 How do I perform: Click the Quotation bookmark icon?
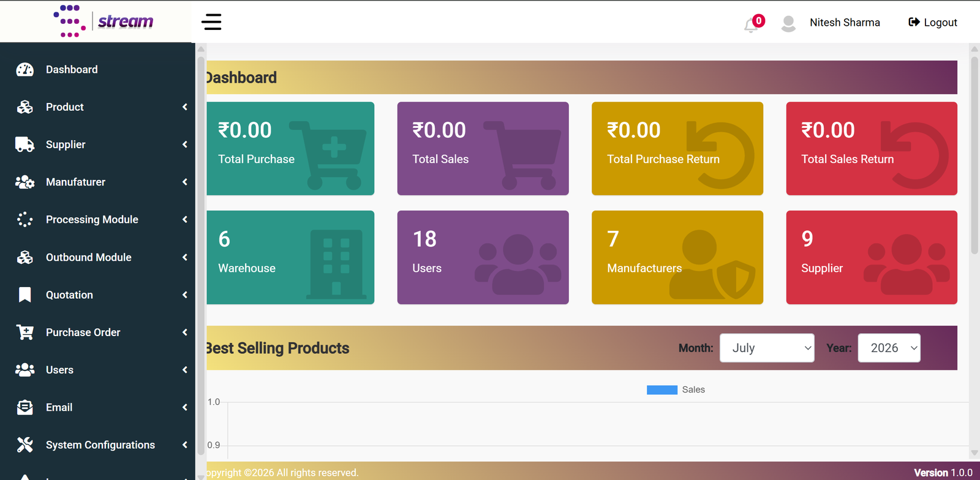(x=25, y=294)
